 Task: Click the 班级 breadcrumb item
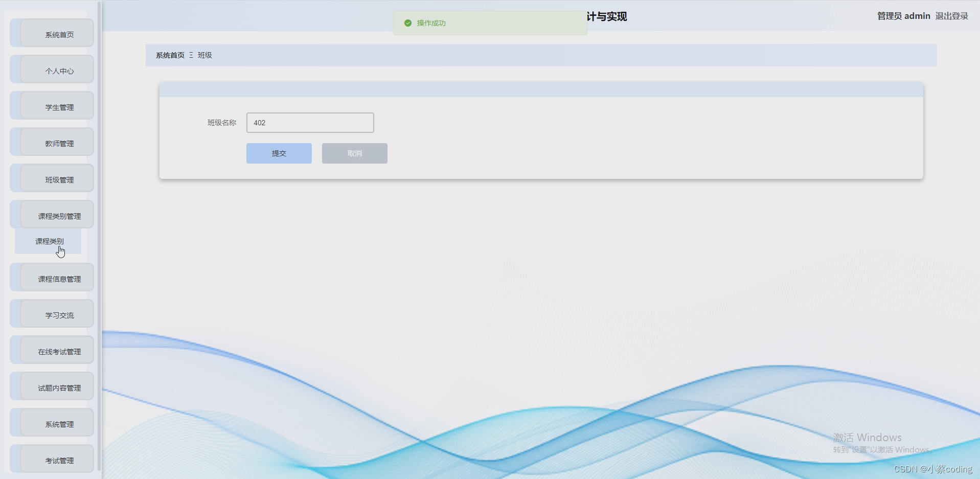click(x=205, y=55)
